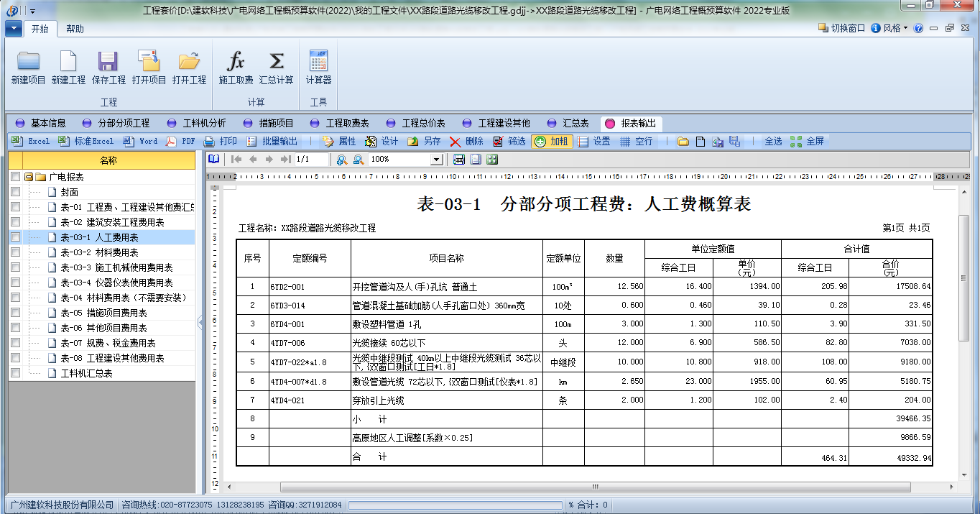Click the 新建工程 icon
The height and width of the screenshot is (514, 980).
coord(68,61)
